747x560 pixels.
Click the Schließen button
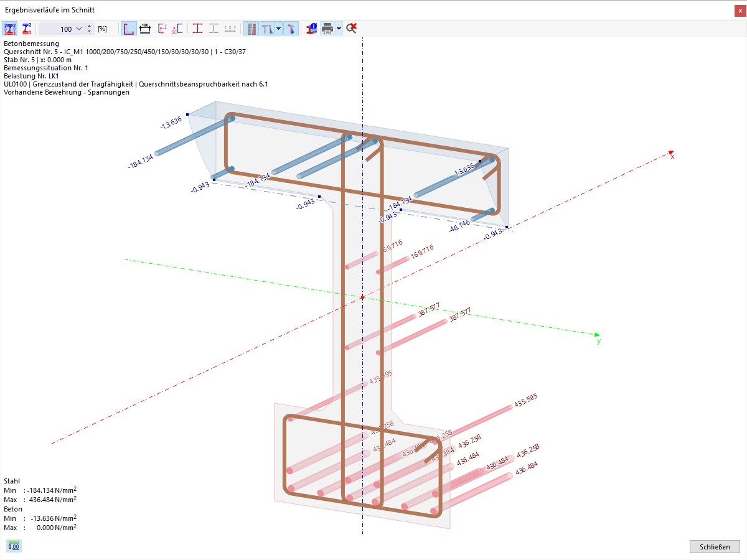(x=715, y=547)
